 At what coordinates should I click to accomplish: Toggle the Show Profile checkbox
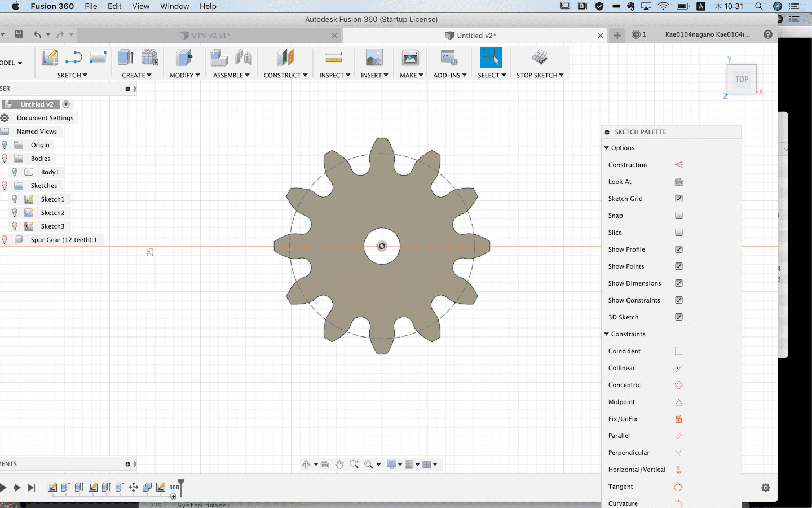tap(679, 249)
